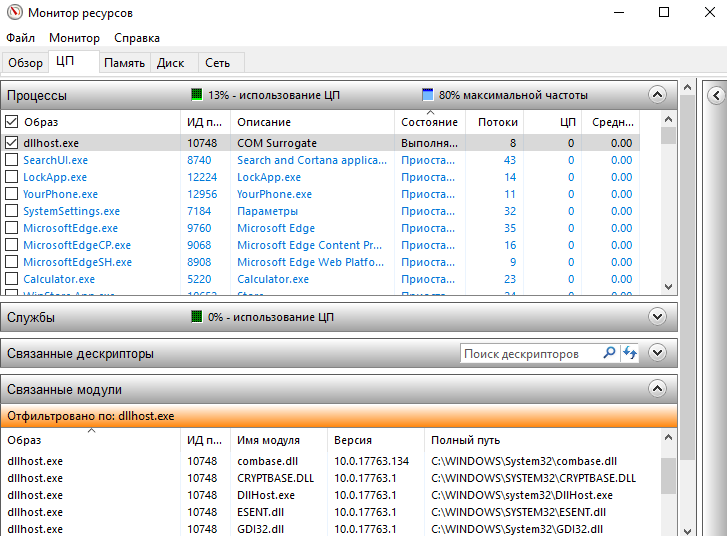
Task: Click the magnifier search icon in the descriptors field
Action: pyautogui.click(x=609, y=353)
